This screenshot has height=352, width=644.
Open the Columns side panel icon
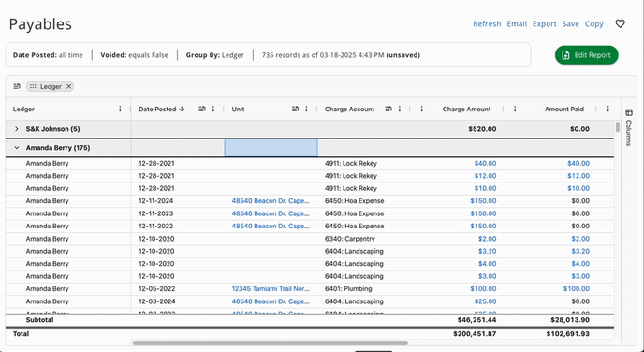click(x=628, y=112)
